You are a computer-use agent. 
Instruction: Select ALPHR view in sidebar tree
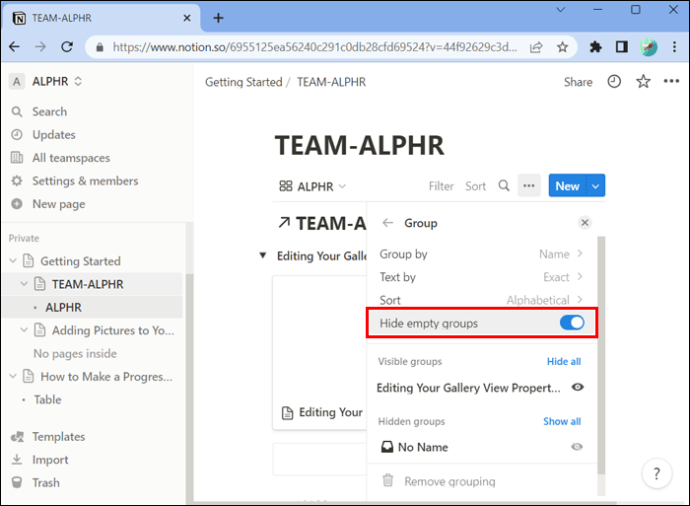[63, 307]
